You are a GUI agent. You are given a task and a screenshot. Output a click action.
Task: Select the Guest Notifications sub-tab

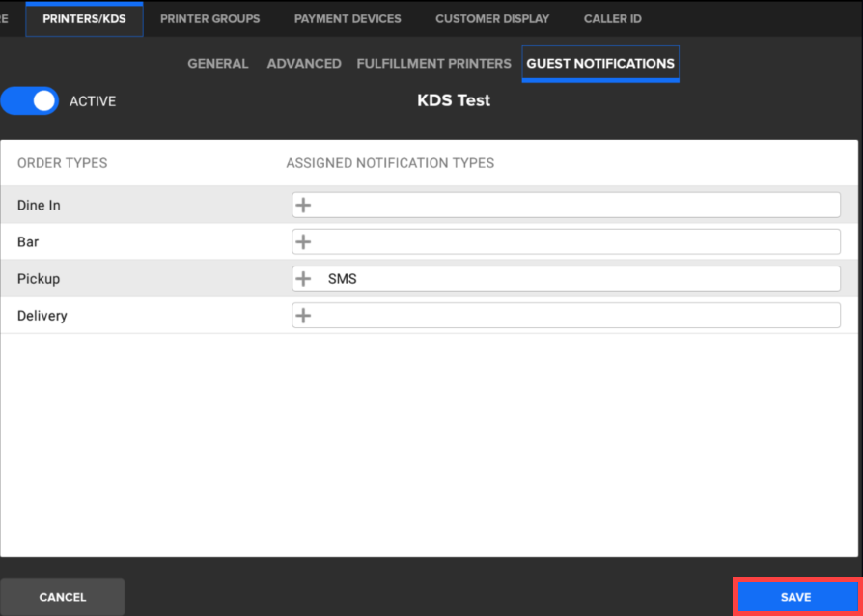point(600,64)
